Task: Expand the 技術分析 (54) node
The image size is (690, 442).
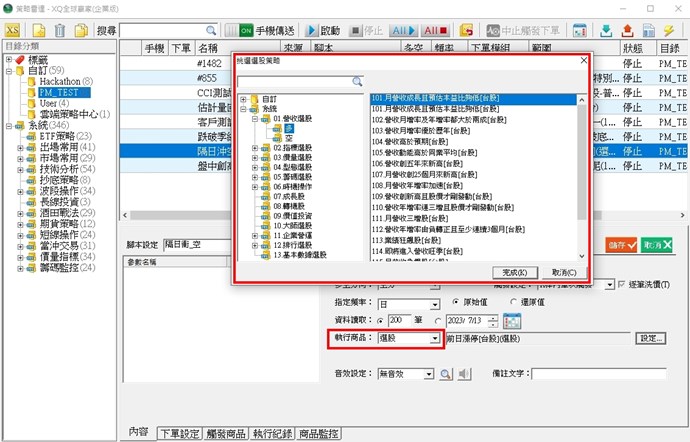Action: click(x=20, y=170)
